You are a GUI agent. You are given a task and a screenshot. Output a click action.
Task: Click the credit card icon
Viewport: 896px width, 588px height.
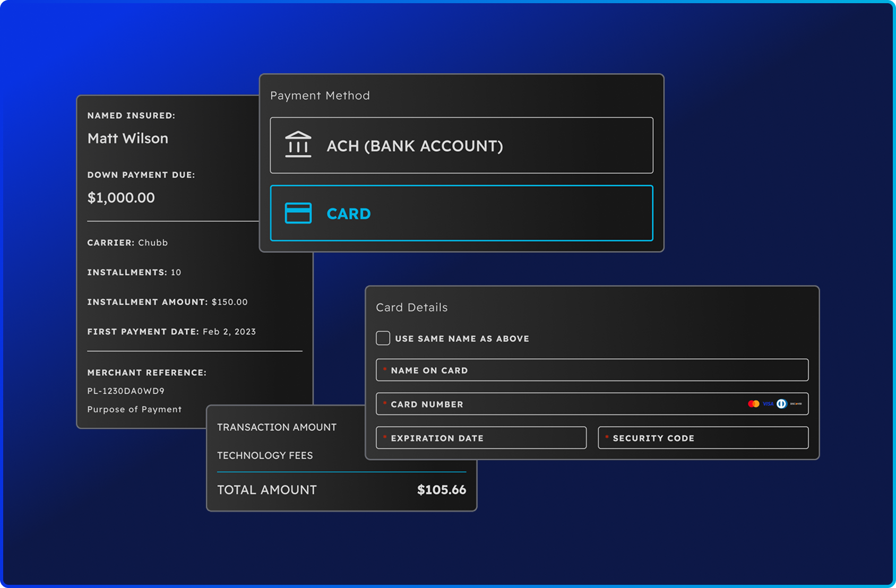298,213
